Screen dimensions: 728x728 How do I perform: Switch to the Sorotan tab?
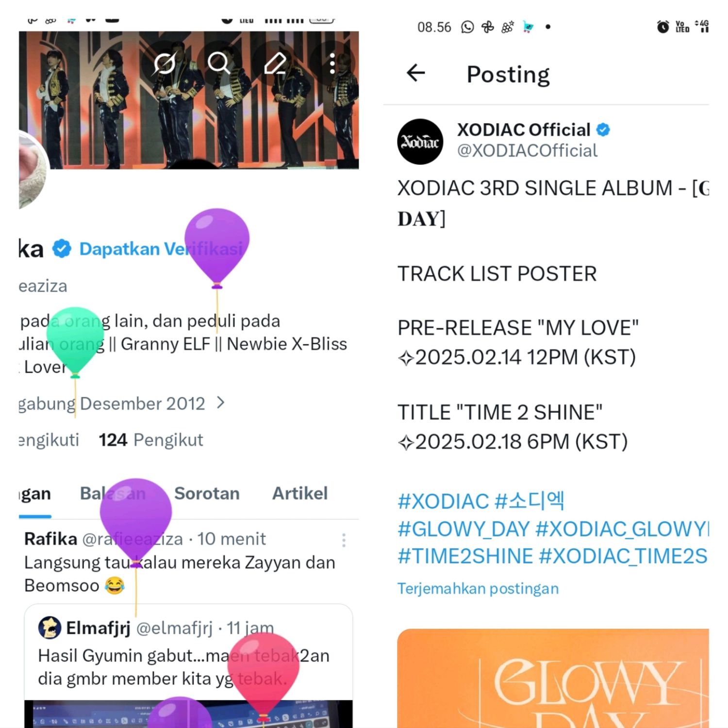tap(207, 493)
